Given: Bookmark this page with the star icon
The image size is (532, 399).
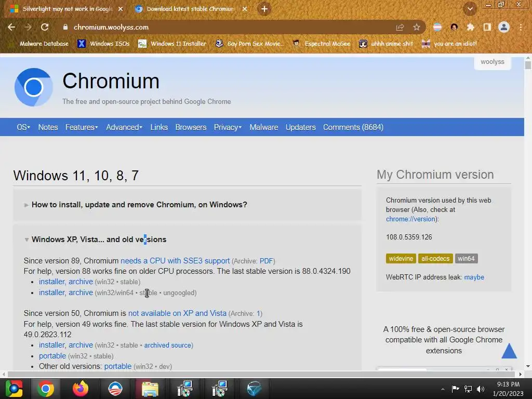Looking at the screenshot, I should 417,27.
